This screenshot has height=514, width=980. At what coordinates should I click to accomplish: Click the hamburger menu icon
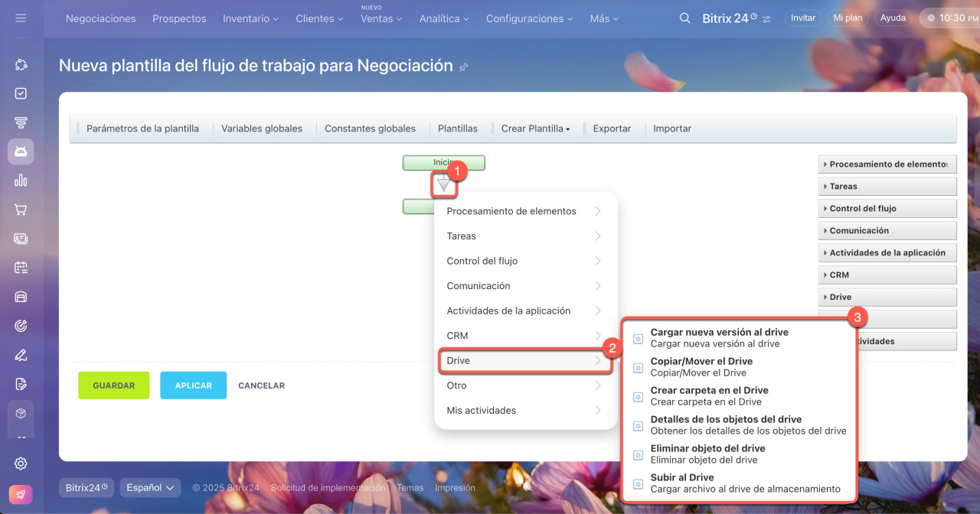21,18
